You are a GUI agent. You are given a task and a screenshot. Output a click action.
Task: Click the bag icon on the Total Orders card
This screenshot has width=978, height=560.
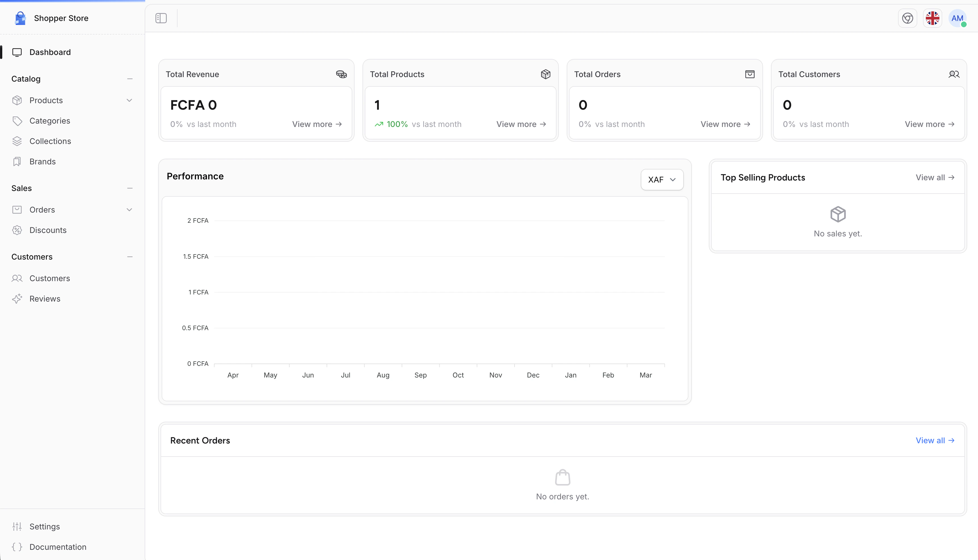(x=750, y=74)
